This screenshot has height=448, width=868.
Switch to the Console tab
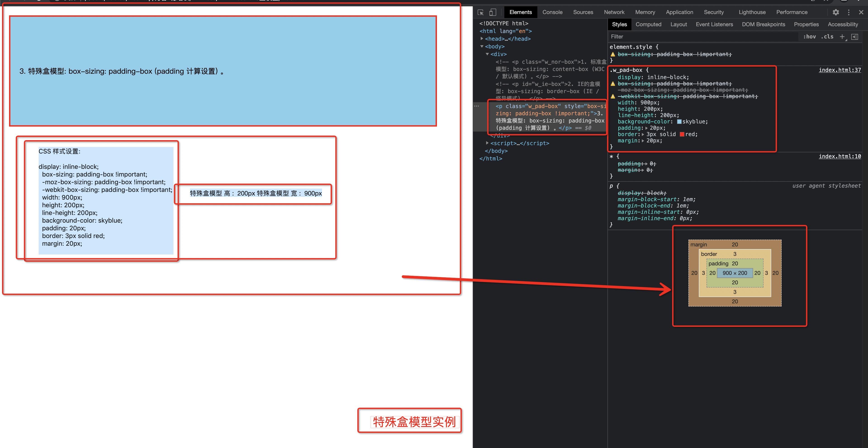point(552,12)
